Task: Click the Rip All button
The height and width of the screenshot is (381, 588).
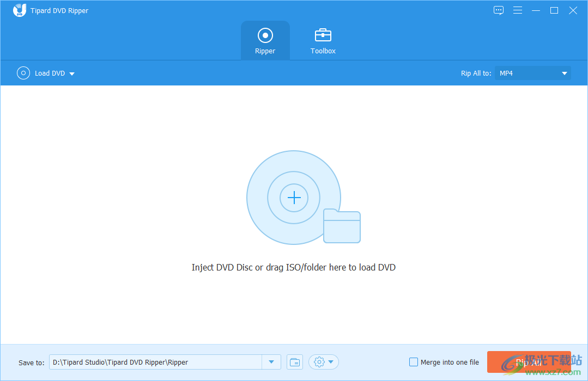Action: (528, 362)
